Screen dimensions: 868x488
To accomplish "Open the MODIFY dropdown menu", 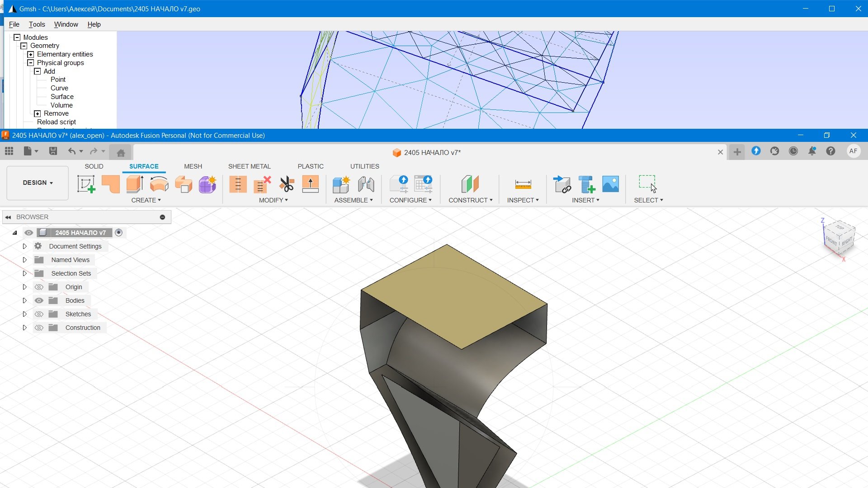I will (274, 200).
